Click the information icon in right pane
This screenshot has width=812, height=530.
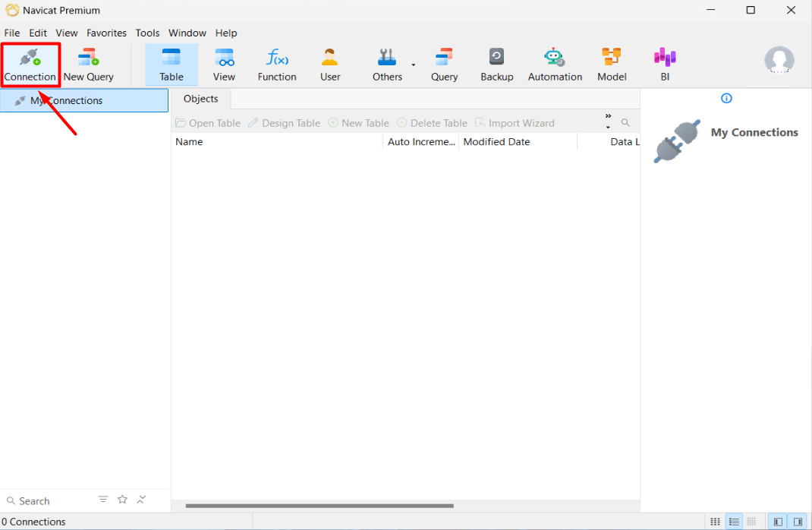pyautogui.click(x=726, y=99)
